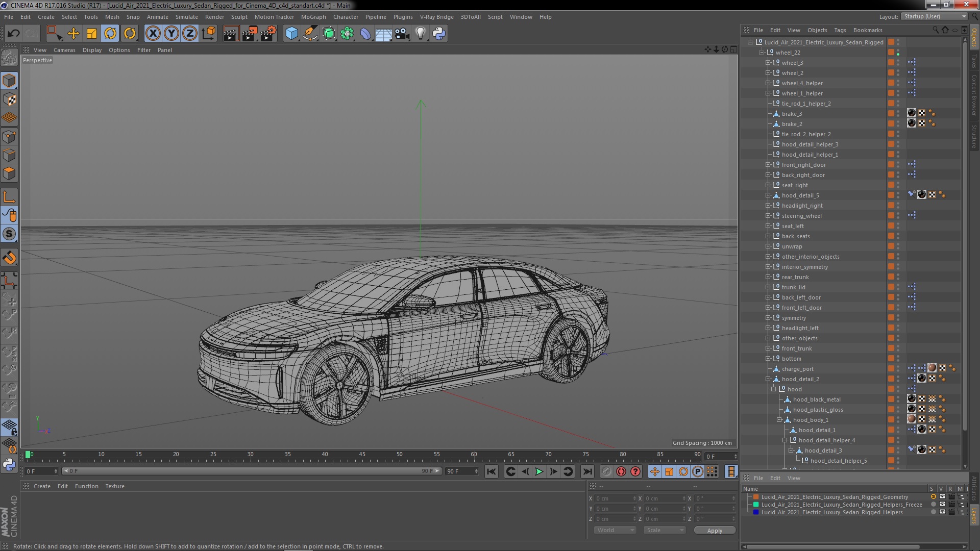Toggle visibility dots for wheel_22

pyautogui.click(x=898, y=53)
